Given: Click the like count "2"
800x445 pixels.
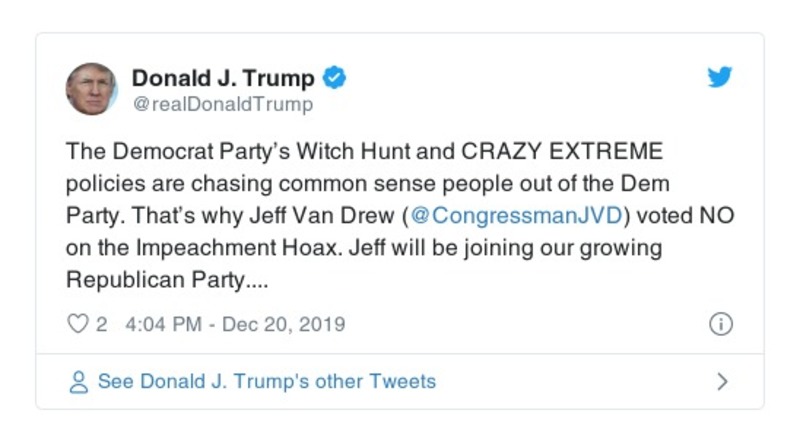Looking at the screenshot, I should (x=102, y=324).
